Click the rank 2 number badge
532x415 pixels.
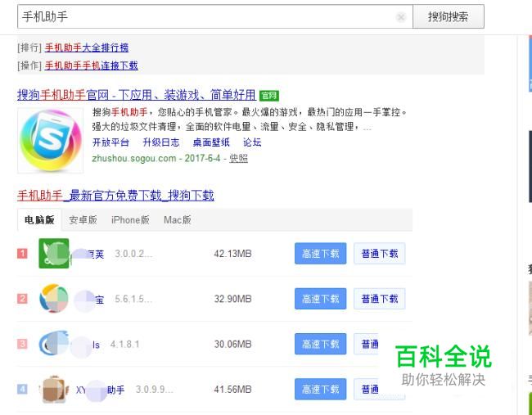click(22, 299)
